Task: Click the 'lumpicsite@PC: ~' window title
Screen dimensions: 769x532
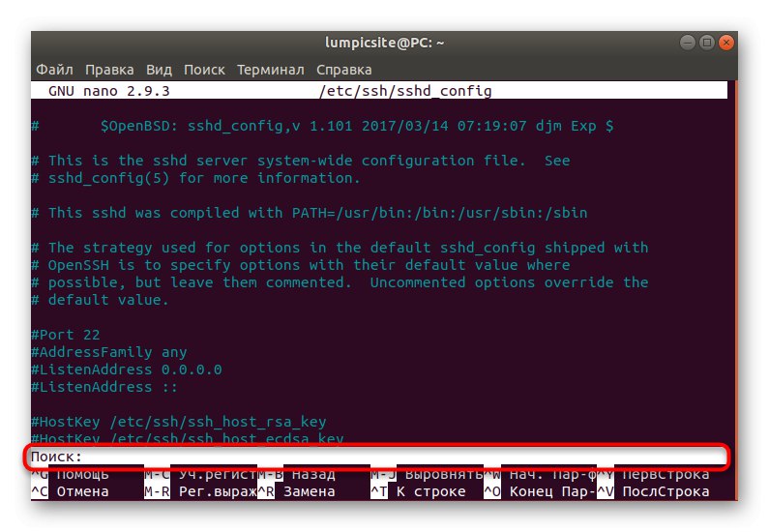Action: pos(385,43)
